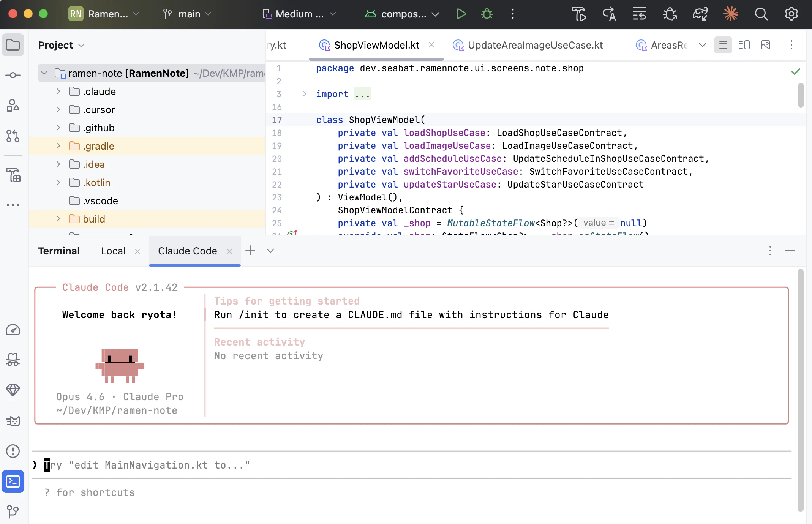812x524 pixels.
Task: Switch editor to Code-only view
Action: tap(723, 45)
